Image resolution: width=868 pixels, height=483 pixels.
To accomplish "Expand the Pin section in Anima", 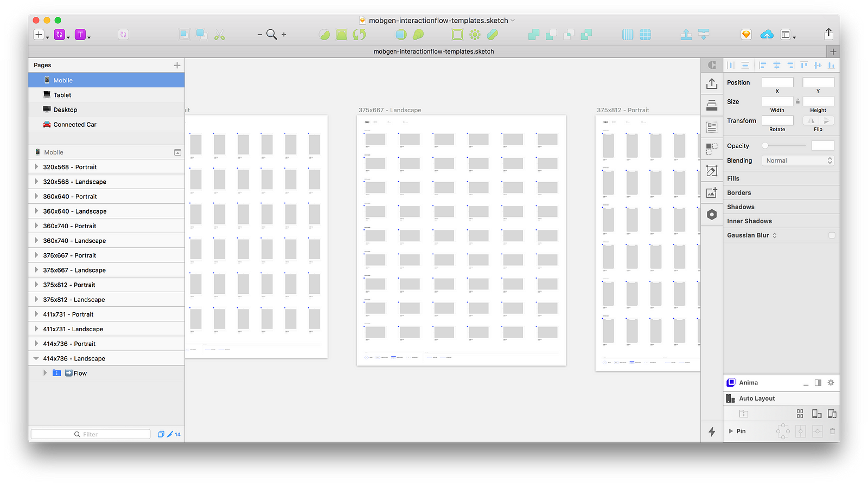I will 731,432.
